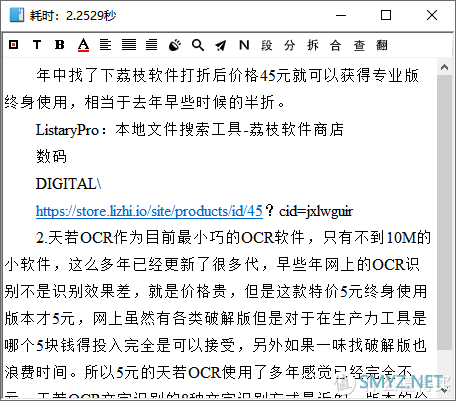Select the T text tool icon

point(37,45)
